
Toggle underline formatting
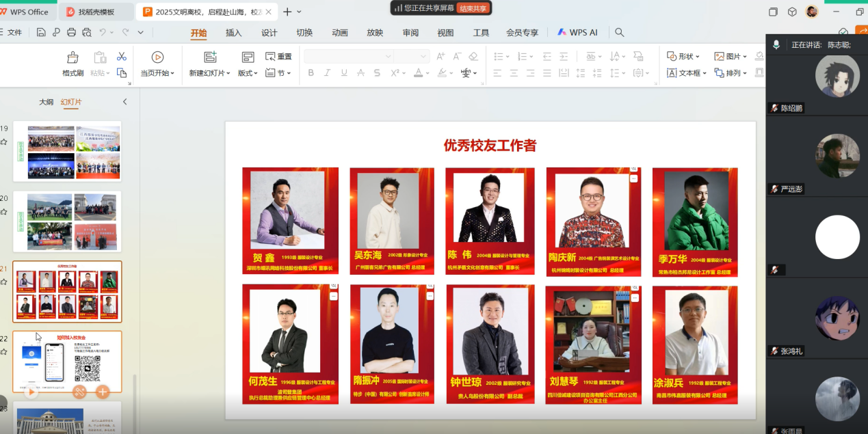coord(344,73)
